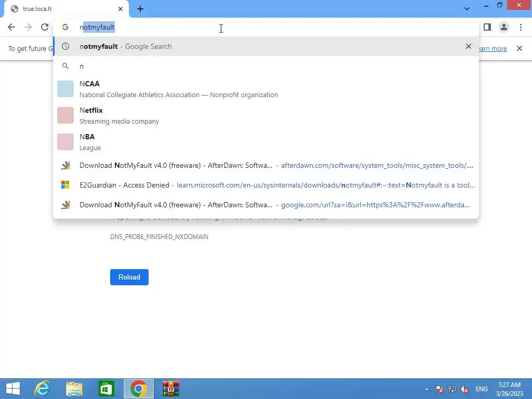Click muted volume tray icon
The width and height of the screenshot is (532, 399).
coord(464,389)
